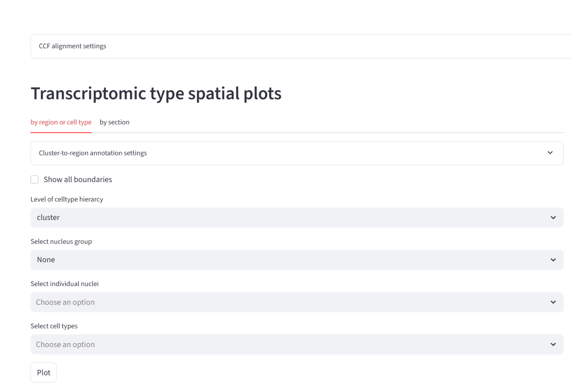Click the 'Transcriptomic type spatial plots' heading
This screenshot has width=571, height=392.
156,94
